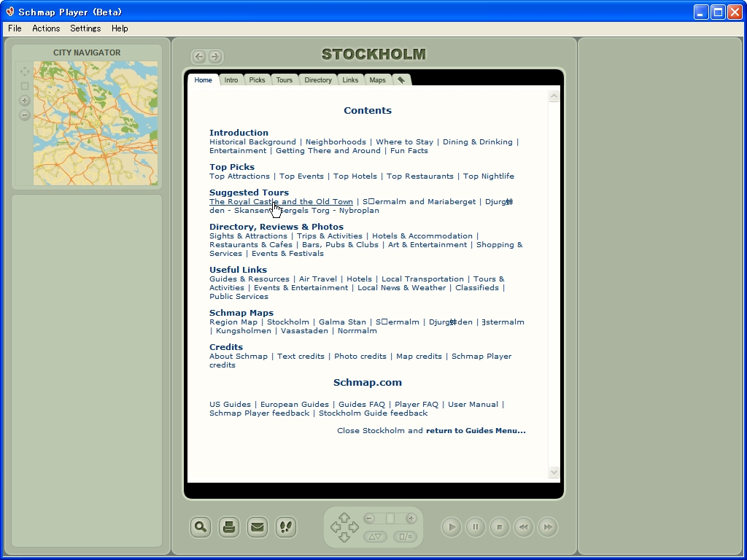747x560 pixels.
Task: Open the Sights & Attractions link
Action: pyautogui.click(x=248, y=236)
